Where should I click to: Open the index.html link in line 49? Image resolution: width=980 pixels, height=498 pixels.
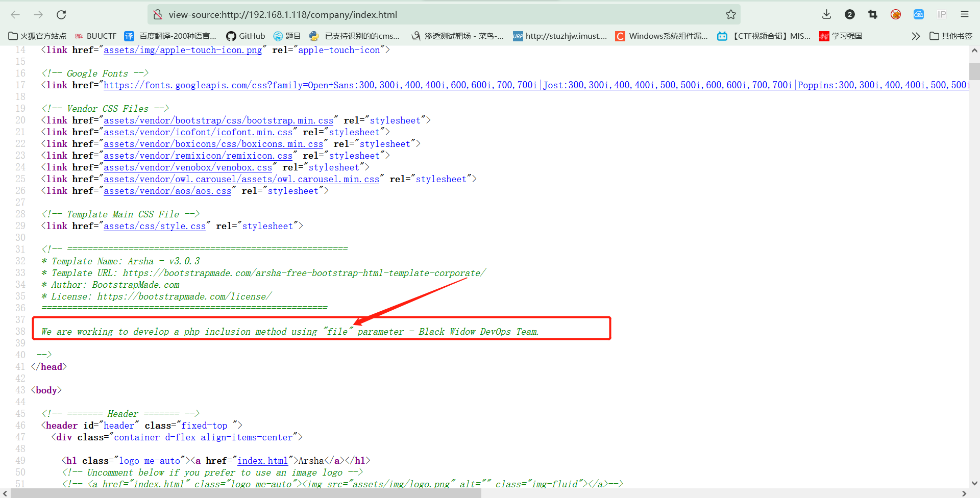pyautogui.click(x=263, y=461)
